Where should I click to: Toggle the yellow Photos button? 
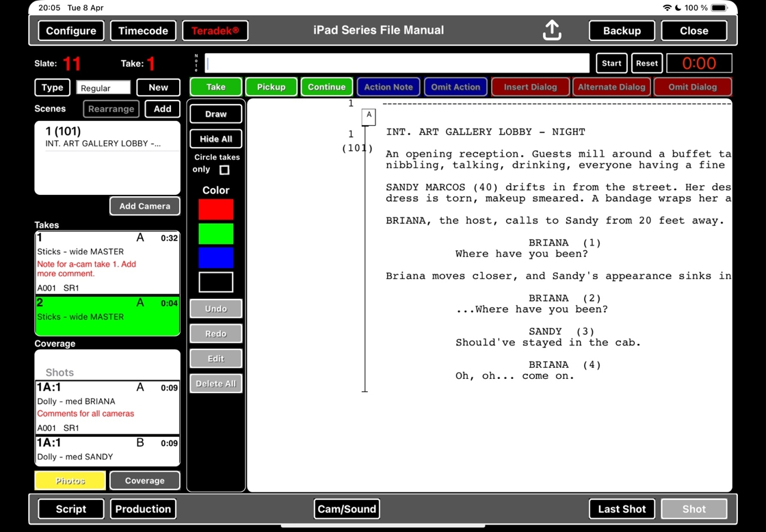(x=70, y=481)
